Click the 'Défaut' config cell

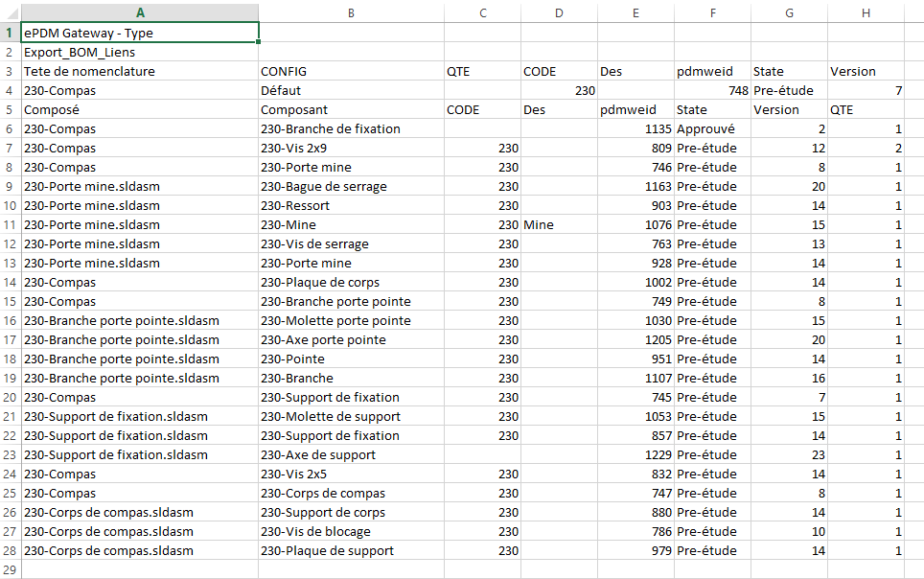point(351,91)
